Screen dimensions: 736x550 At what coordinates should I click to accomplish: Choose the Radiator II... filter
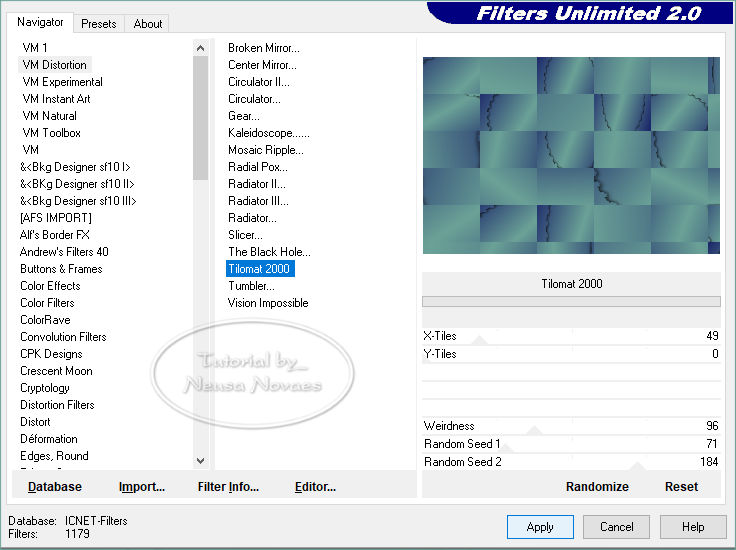click(257, 183)
